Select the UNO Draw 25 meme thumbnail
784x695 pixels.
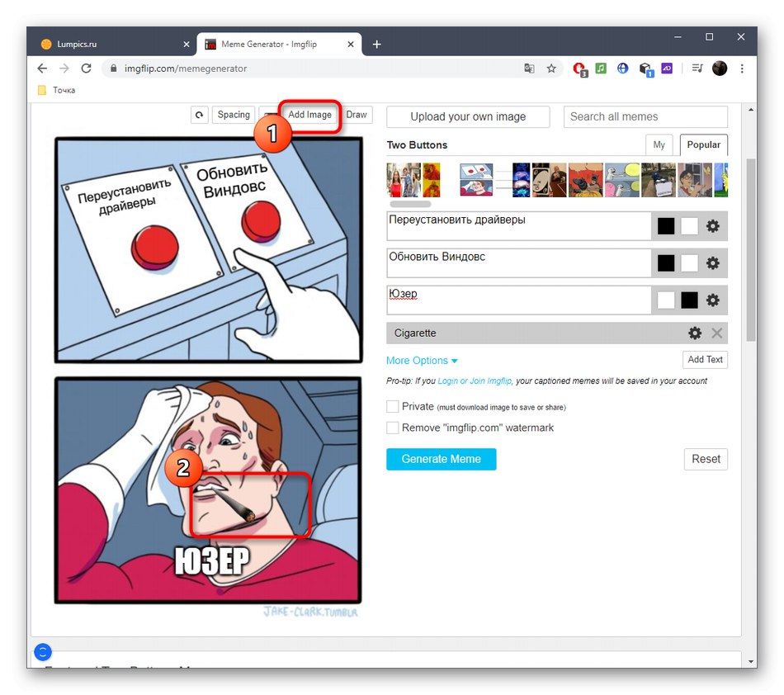pyautogui.click(x=549, y=180)
